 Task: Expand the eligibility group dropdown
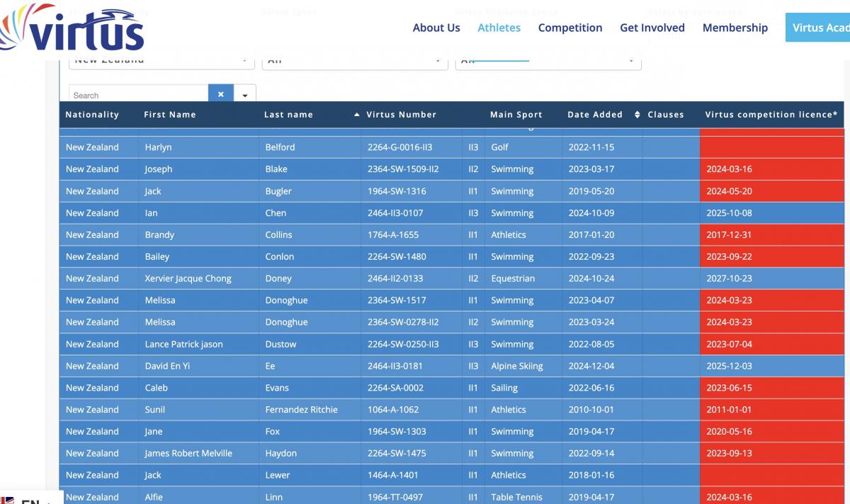tap(548, 62)
